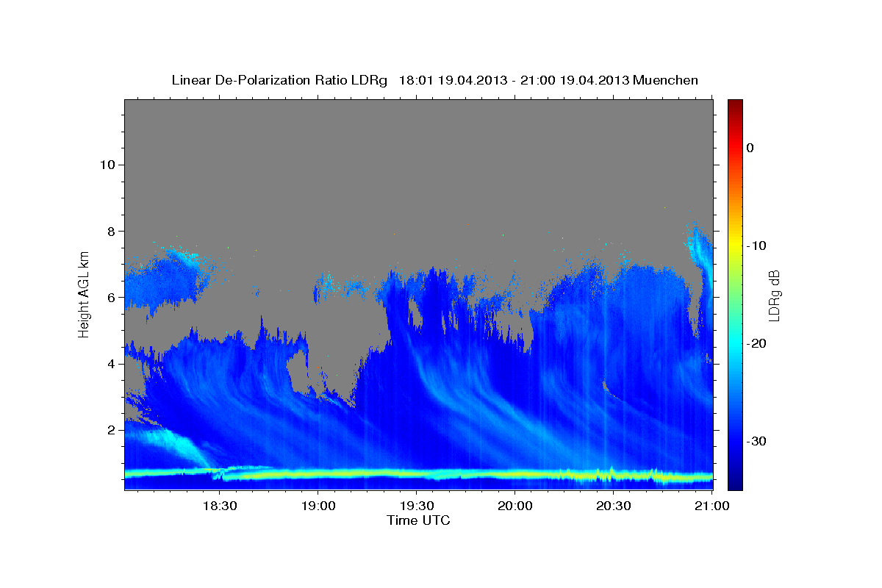Select the "Height AGL km" y-axis label
882x588 pixels.
click(84, 293)
